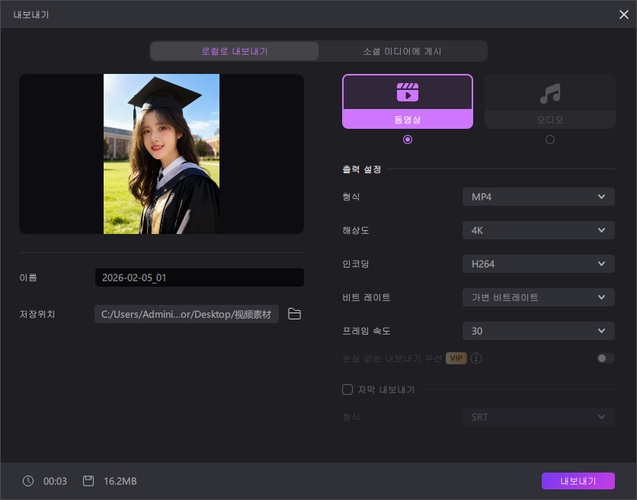The height and width of the screenshot is (500, 637).
Task: Click the purple 내보내기 export button
Action: [x=578, y=481]
